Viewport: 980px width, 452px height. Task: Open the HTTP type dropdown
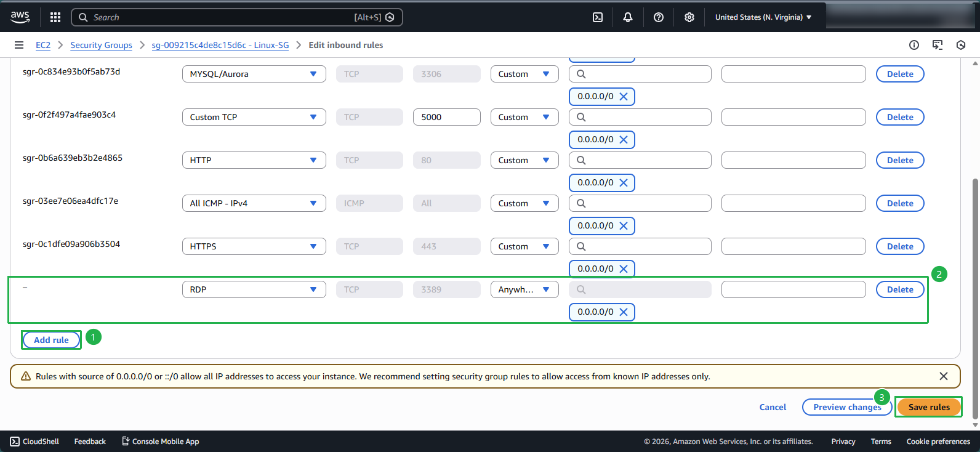[x=254, y=160]
